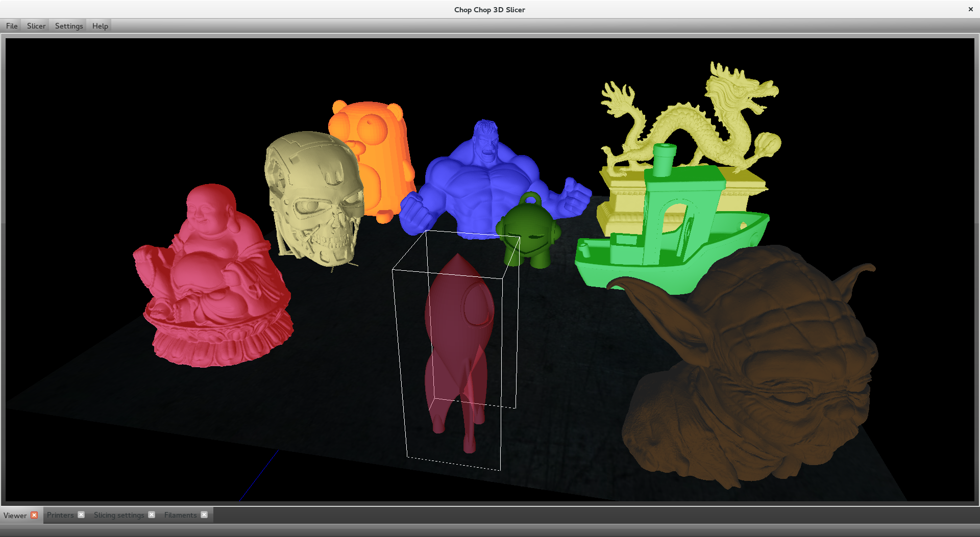Close the Viewer tab

(x=34, y=515)
